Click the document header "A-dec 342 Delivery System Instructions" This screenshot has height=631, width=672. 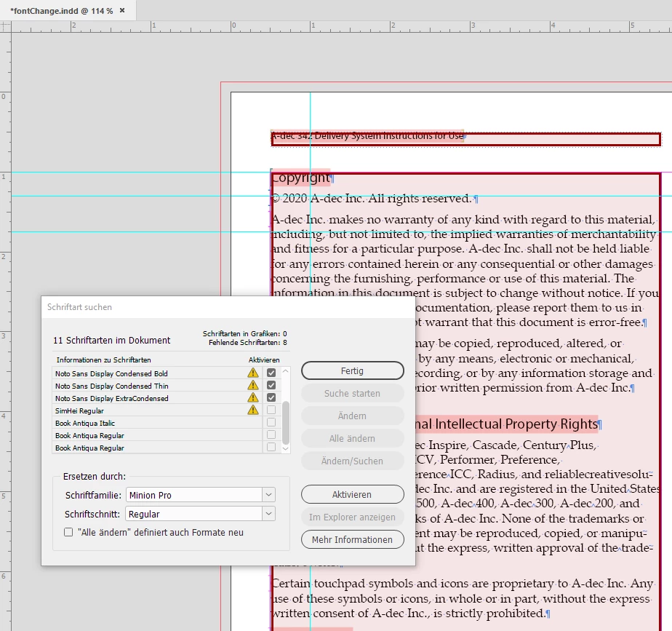[367, 136]
